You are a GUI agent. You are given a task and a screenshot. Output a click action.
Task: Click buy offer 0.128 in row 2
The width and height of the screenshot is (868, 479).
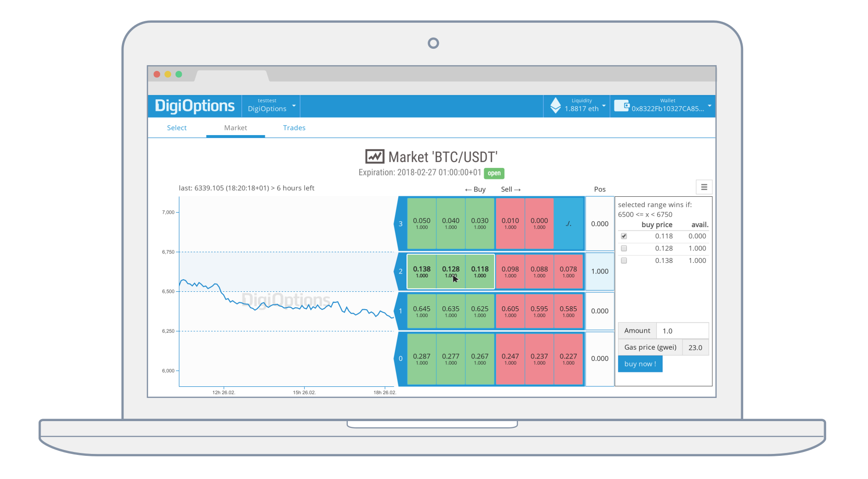[x=450, y=272]
